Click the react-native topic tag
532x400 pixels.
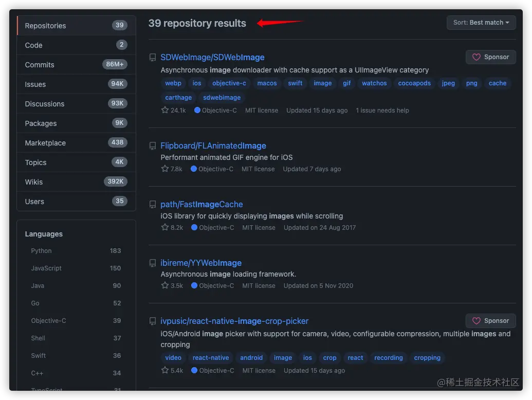(210, 358)
